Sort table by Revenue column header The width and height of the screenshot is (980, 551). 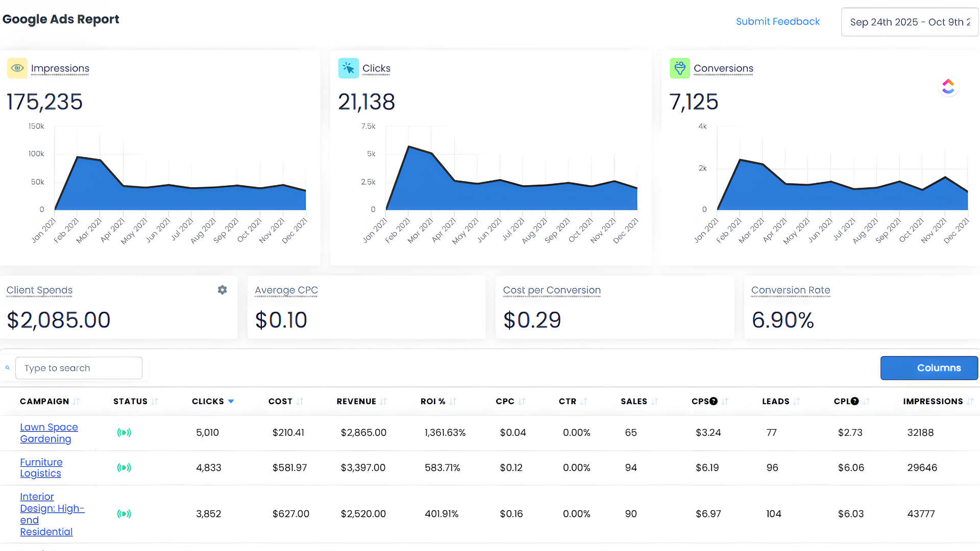pos(356,402)
